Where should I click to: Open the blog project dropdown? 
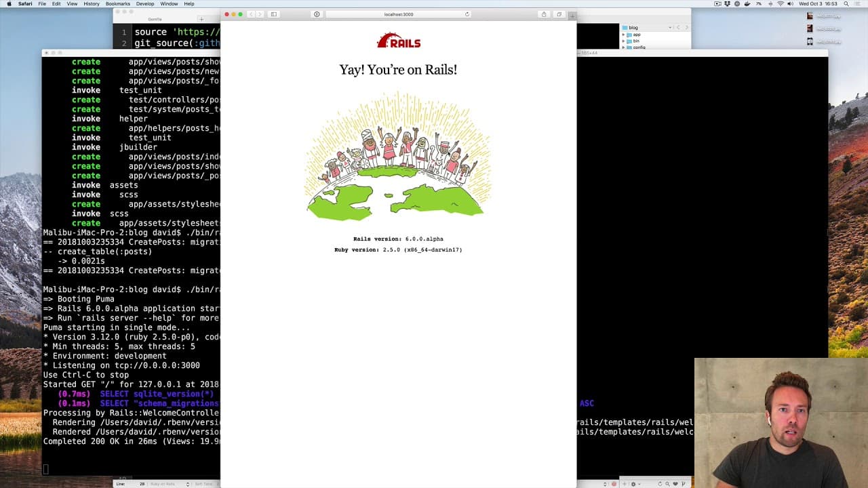(650, 28)
